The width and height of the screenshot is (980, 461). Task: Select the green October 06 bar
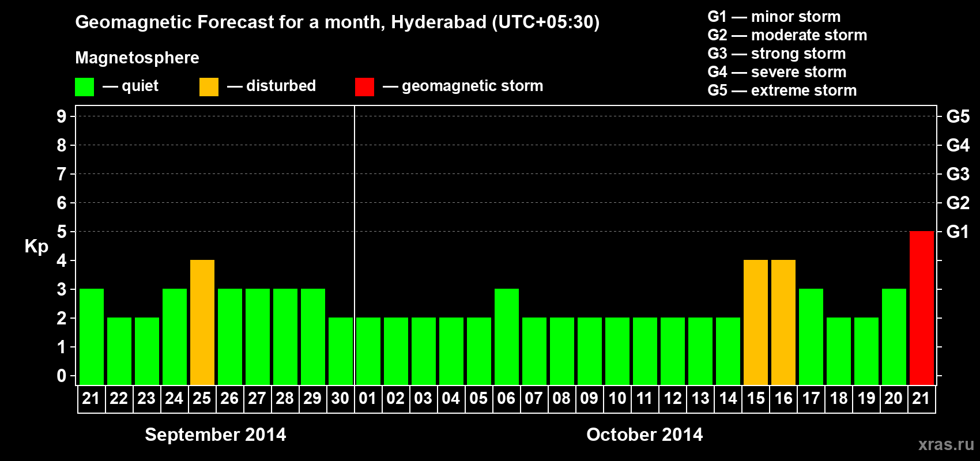[x=506, y=337]
